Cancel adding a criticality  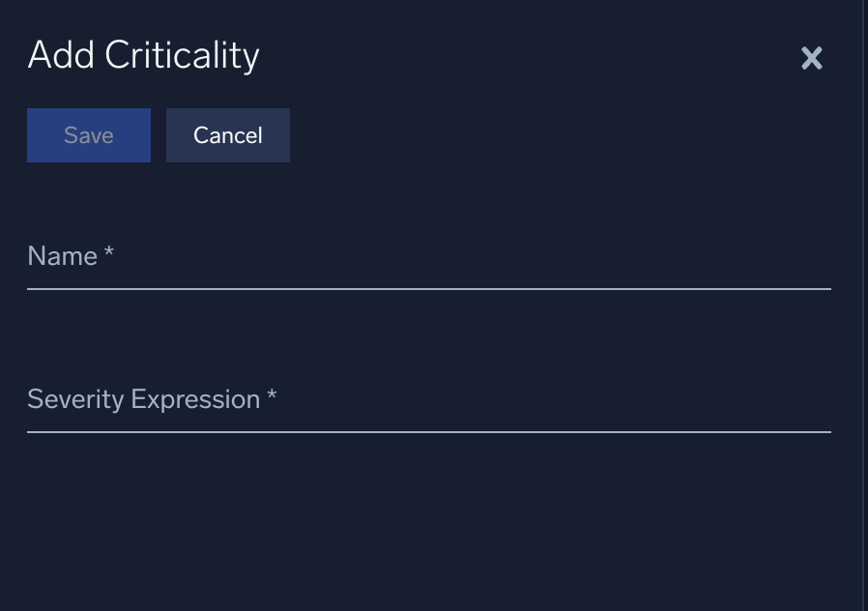[227, 135]
